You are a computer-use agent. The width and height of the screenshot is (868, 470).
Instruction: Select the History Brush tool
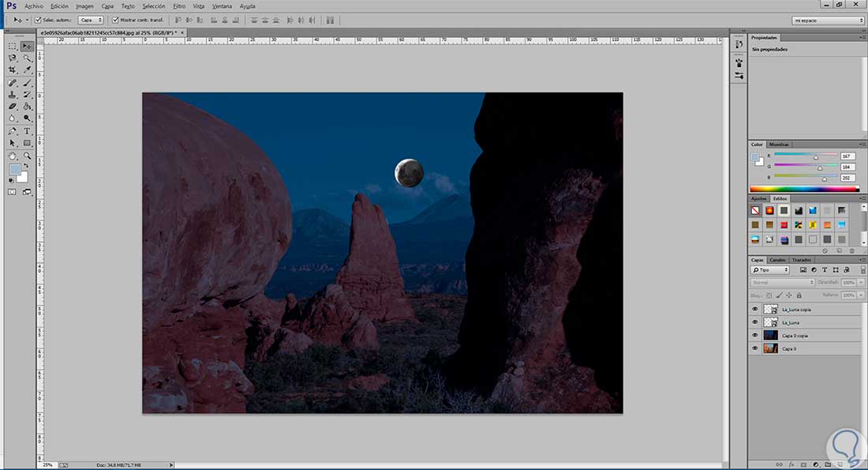27,95
